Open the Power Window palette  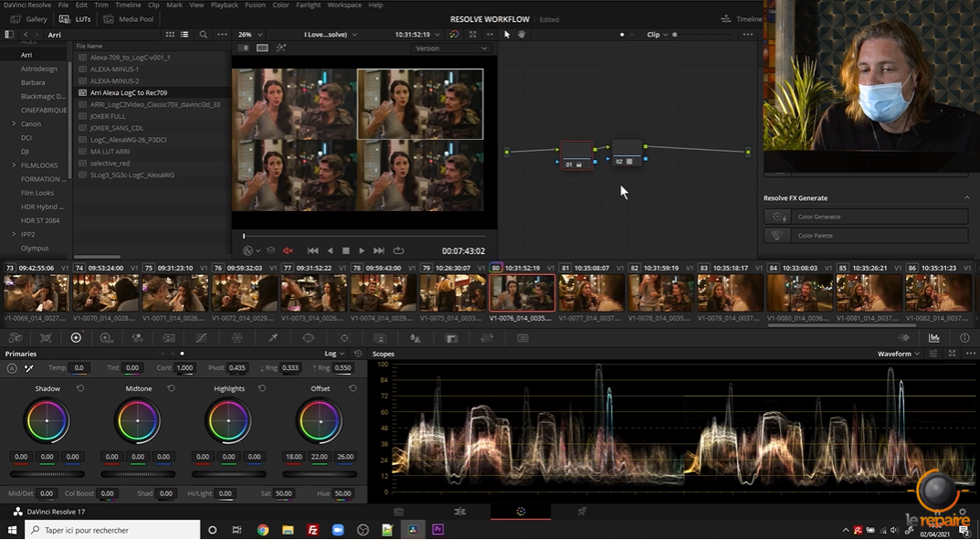tap(309, 338)
